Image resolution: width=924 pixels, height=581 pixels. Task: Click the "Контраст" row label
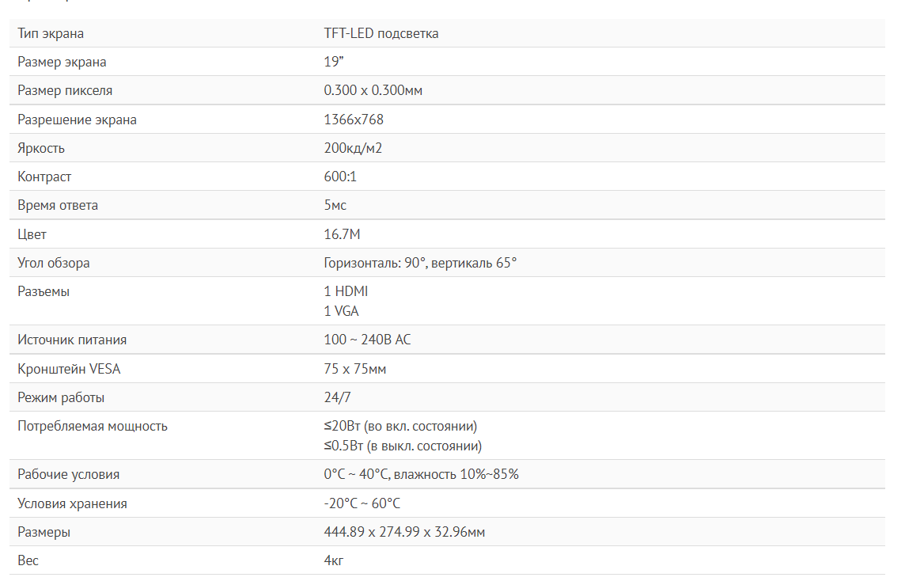click(x=44, y=177)
